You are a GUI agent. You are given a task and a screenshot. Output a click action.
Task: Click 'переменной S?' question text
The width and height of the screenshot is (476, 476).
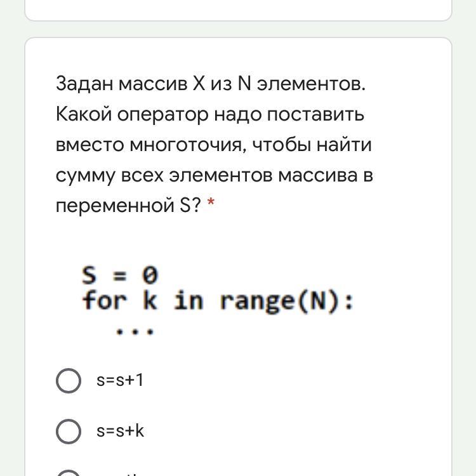tap(128, 206)
